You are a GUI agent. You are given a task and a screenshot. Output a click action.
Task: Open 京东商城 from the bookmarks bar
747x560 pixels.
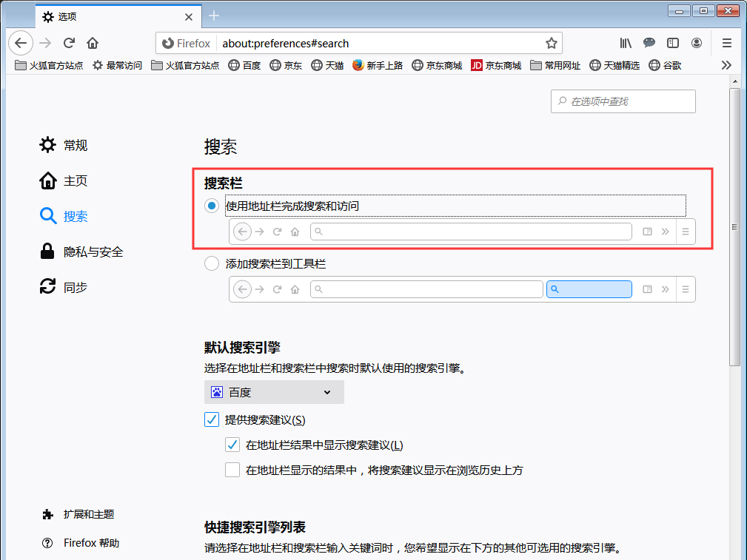(x=439, y=65)
